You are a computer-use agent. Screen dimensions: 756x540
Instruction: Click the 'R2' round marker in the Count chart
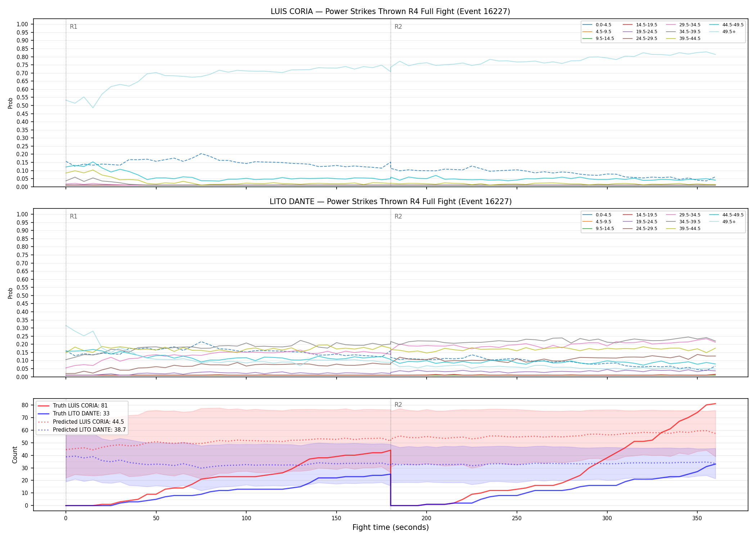click(398, 405)
